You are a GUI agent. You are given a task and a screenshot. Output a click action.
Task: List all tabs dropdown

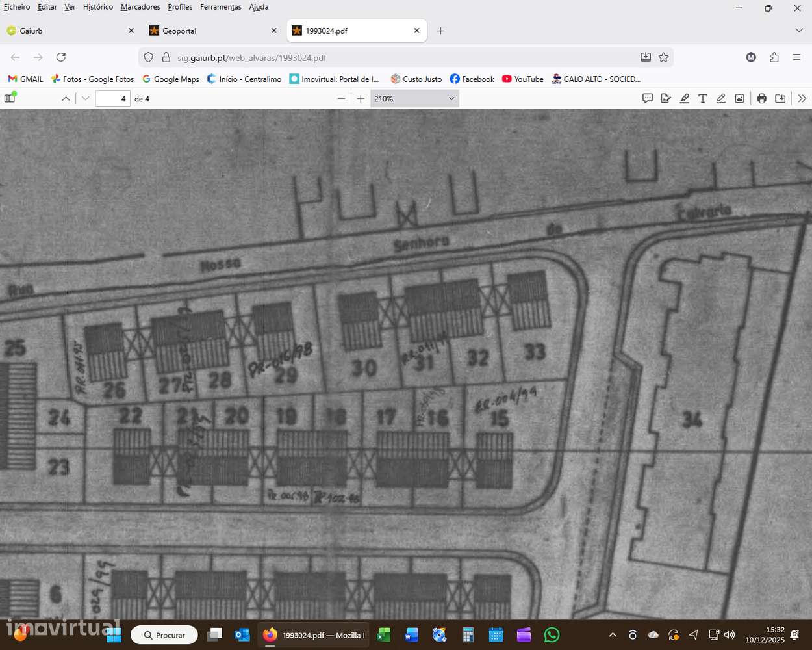click(x=799, y=31)
